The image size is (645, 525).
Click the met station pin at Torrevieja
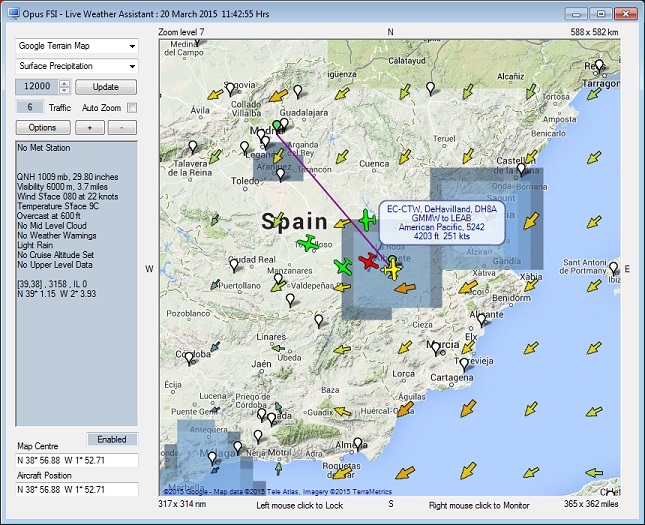click(464, 365)
